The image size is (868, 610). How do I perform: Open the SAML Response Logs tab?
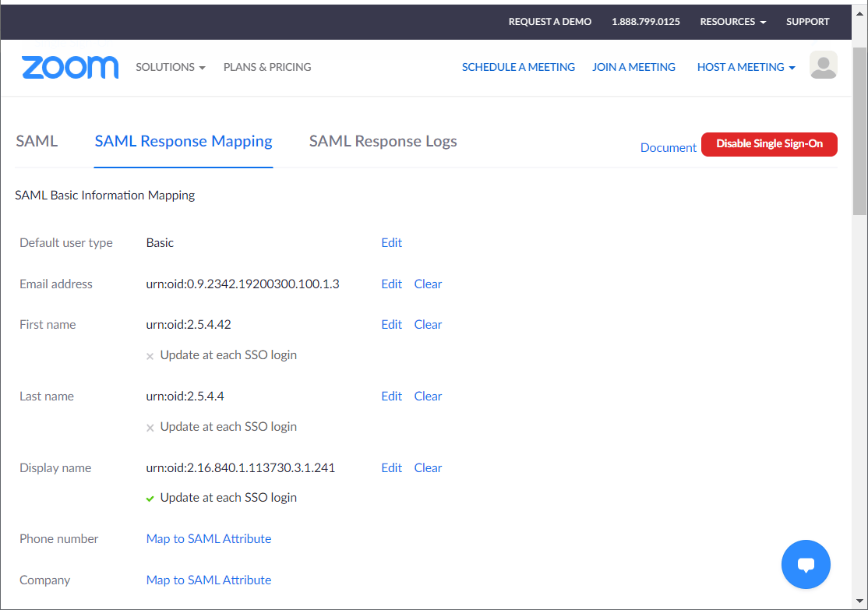tap(383, 141)
